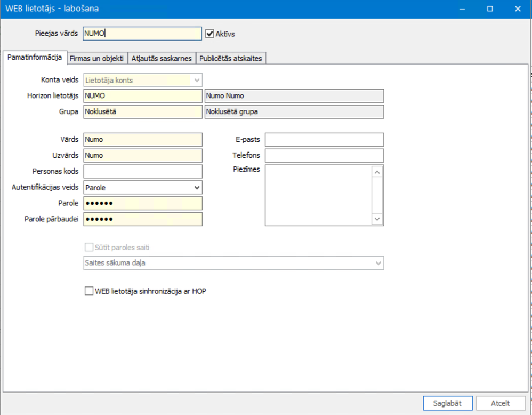This screenshot has width=532, height=415.
Task: Close the WEB lietotājs window
Action: click(518, 9)
